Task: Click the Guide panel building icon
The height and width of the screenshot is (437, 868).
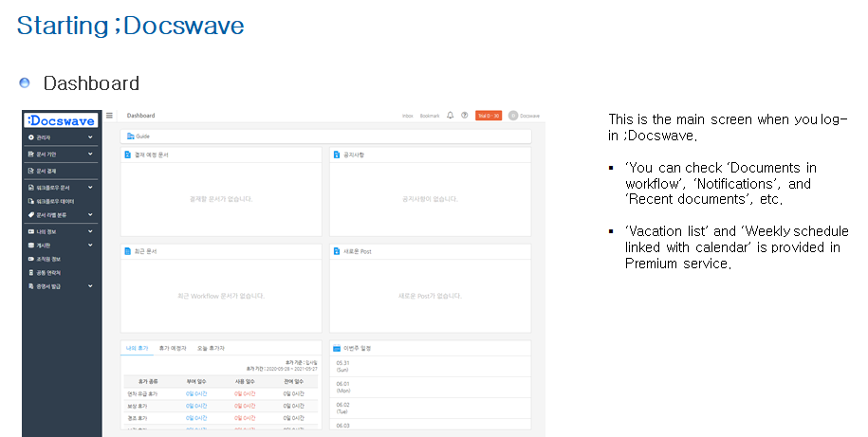Action: click(131, 137)
